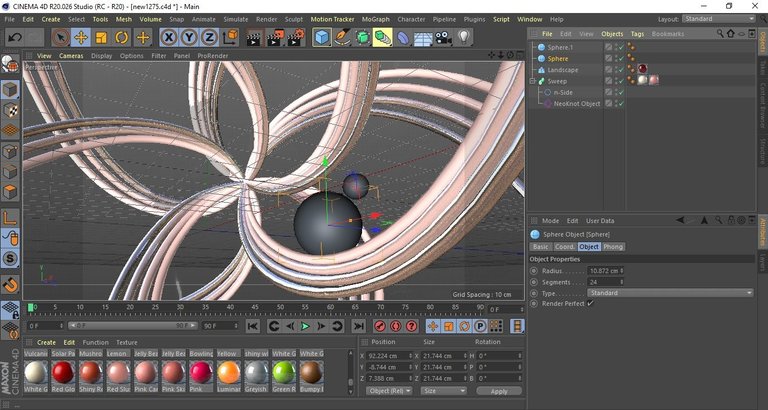Toggle n-Side enabled checkmark

tap(621, 93)
